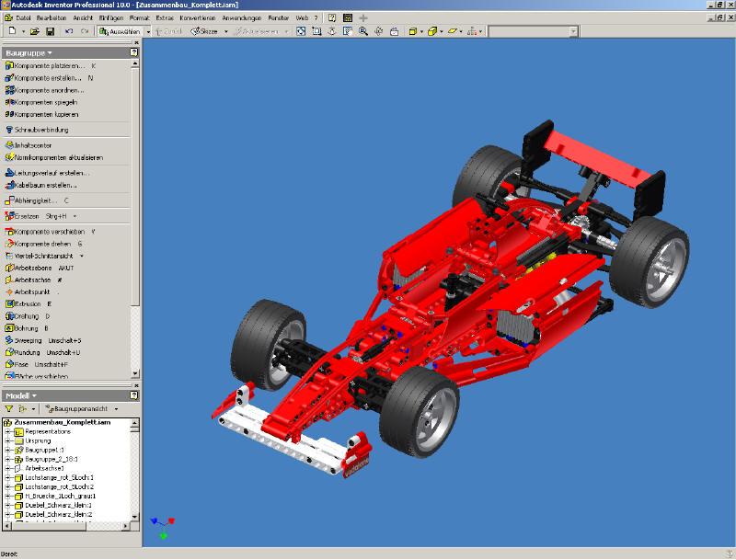Select Lochstange_rot_5Loch:1 in the model tree

(60, 477)
